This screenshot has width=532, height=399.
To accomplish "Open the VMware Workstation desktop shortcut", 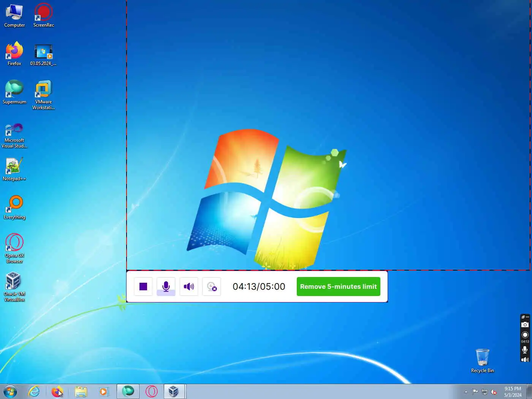I will tap(43, 95).
